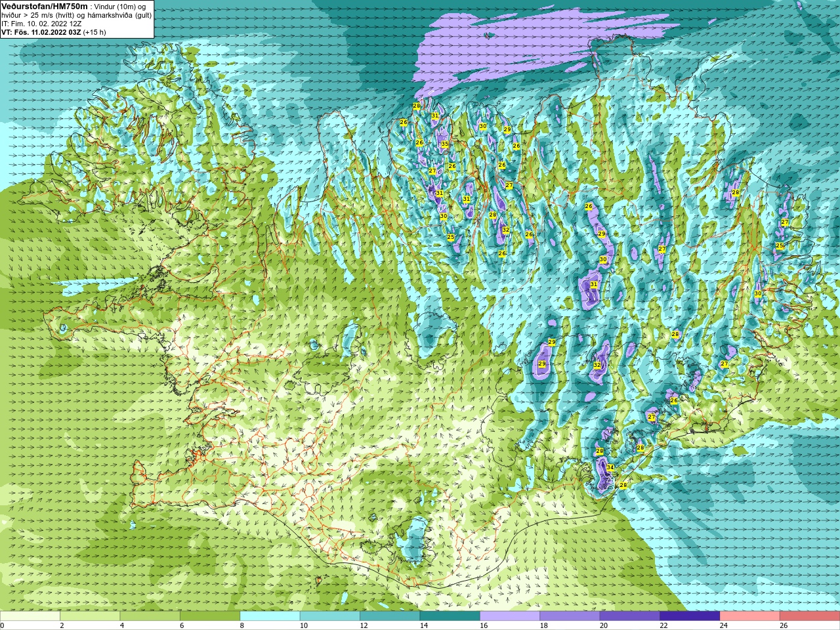Click the legend tick label '22'
Screen dimensions: 840x630
[x=663, y=625]
